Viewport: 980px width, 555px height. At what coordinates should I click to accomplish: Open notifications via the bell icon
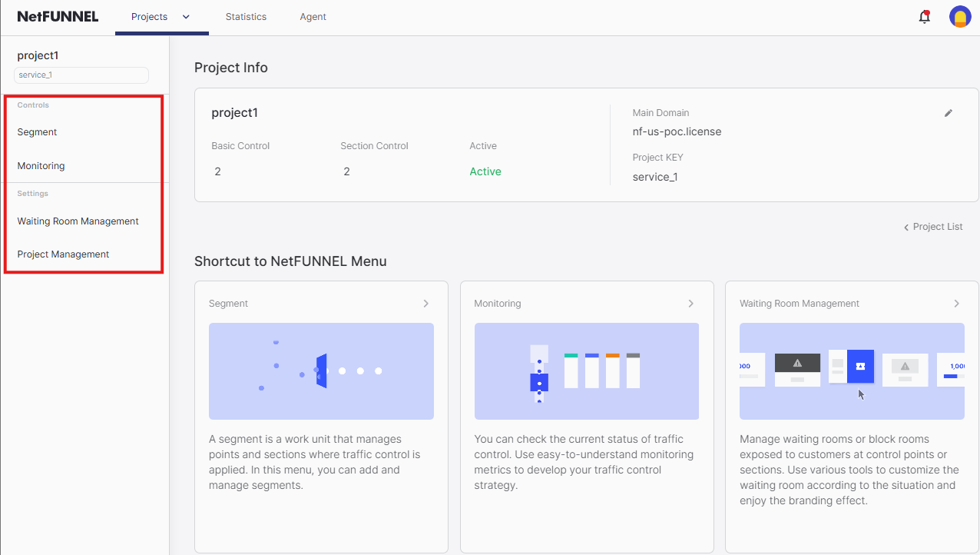pyautogui.click(x=925, y=16)
